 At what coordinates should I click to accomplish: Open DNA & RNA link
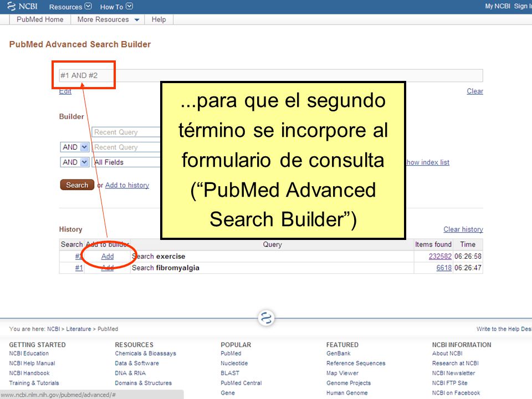tap(130, 373)
